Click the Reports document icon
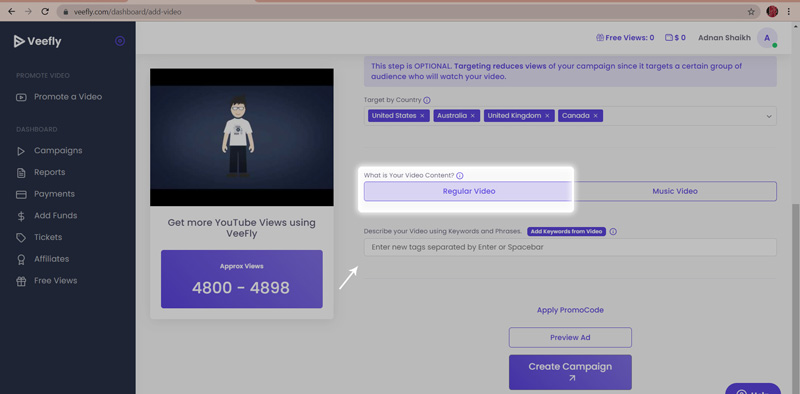The image size is (800, 394). (21, 173)
